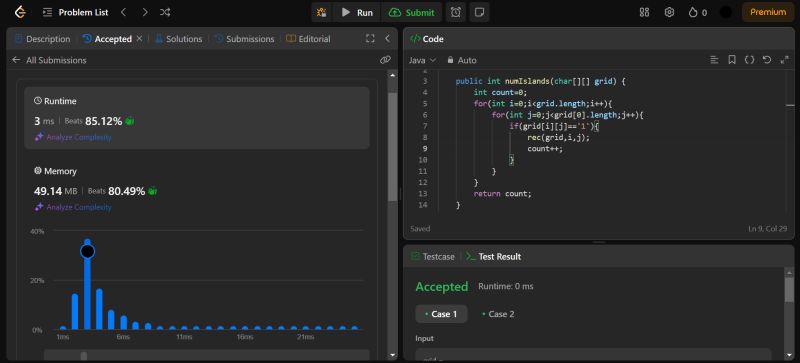Expand the code editor fullscreen icon

[785, 60]
